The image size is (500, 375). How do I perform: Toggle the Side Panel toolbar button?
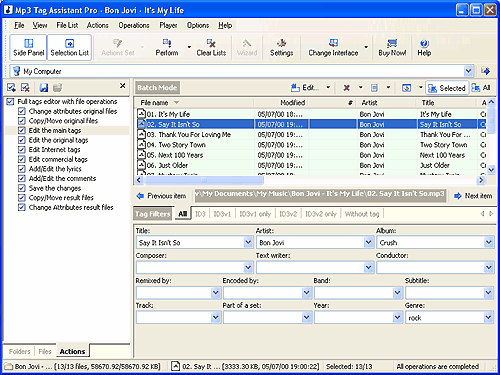pos(28,47)
